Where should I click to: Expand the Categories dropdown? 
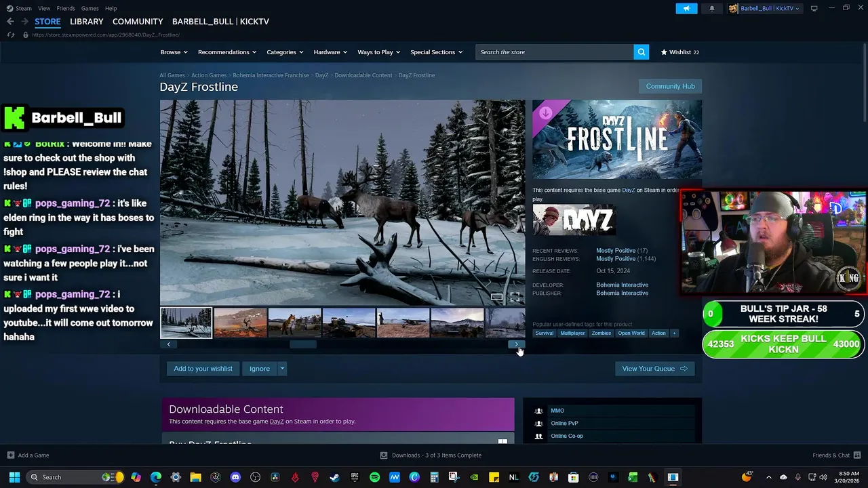[x=285, y=52]
